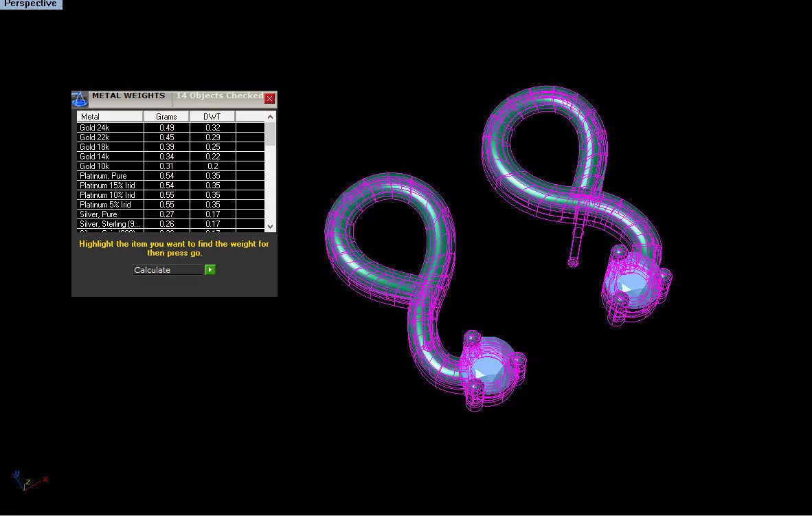
Task: Click the Perspective viewport label
Action: coord(31,4)
